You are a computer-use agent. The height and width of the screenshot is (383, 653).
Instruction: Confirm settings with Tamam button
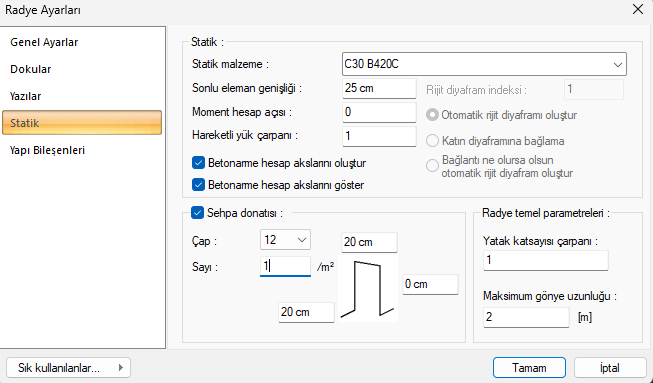529,368
